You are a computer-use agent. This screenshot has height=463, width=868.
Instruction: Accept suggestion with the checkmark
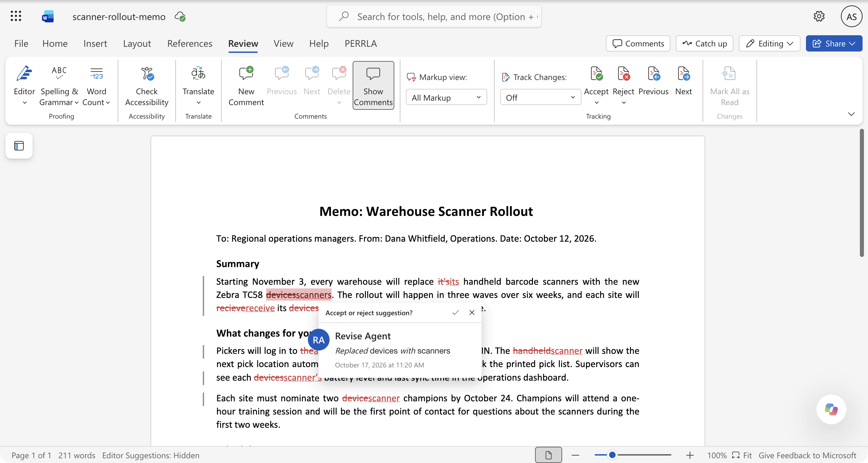pos(456,313)
